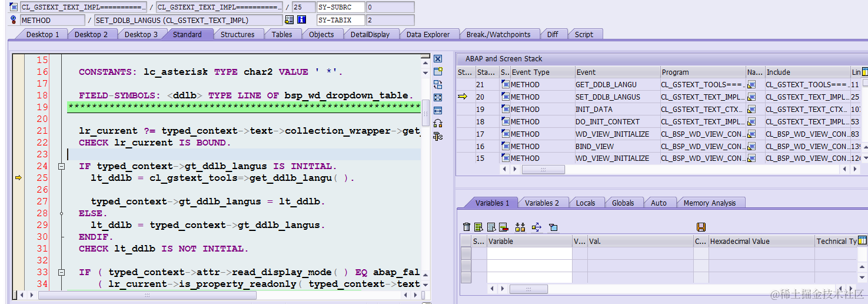Screen dimensions: 868x304
Task: Click the Variable column header
Action: coord(529,241)
